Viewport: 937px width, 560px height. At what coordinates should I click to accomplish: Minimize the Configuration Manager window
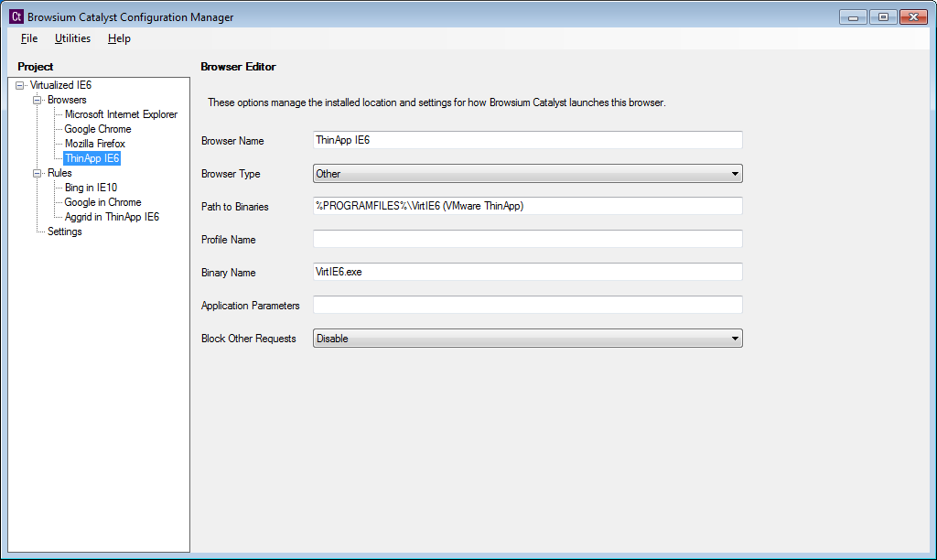click(853, 17)
